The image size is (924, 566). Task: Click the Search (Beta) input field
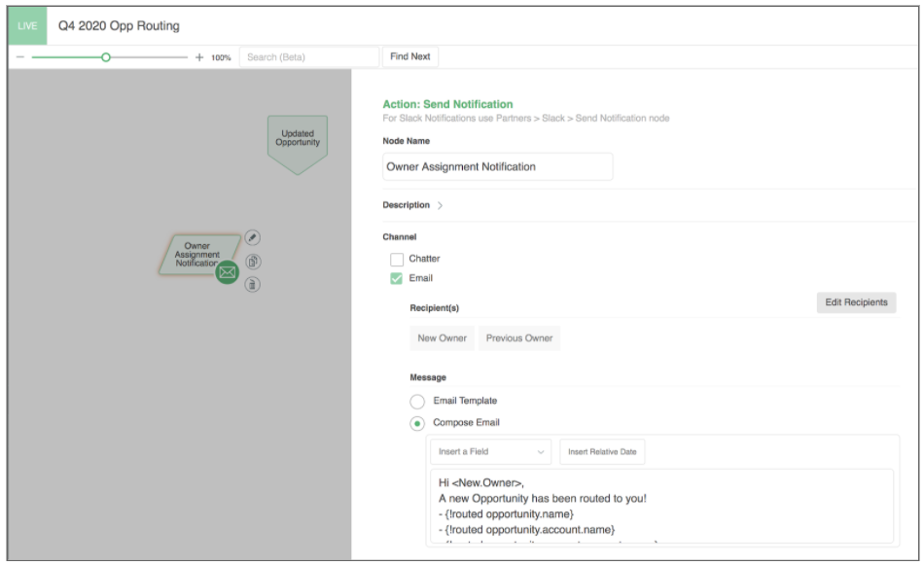pos(308,57)
